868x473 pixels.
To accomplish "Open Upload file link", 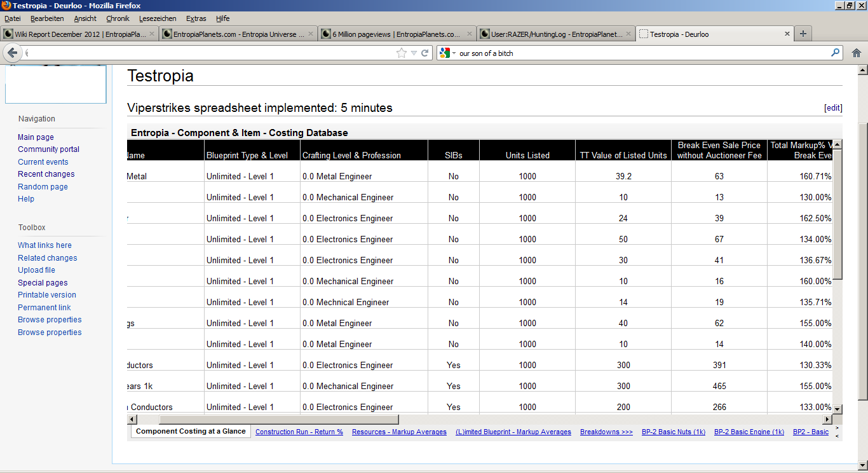I will tap(36, 270).
